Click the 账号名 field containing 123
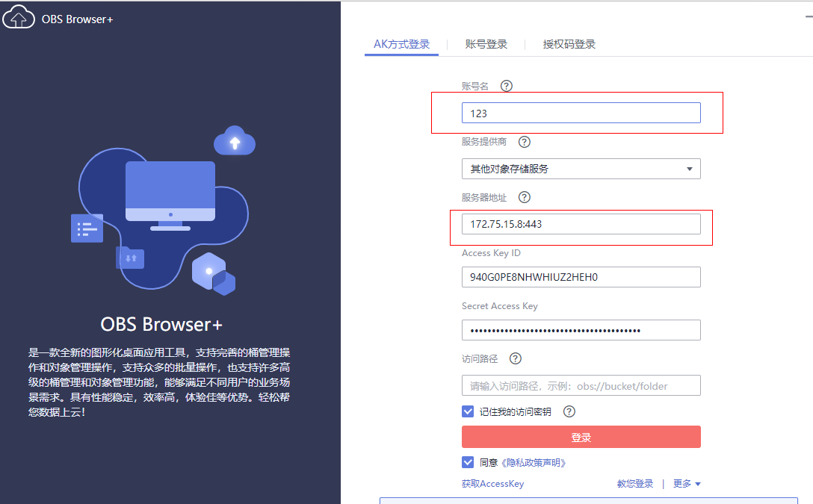The image size is (813, 504). 581,113
